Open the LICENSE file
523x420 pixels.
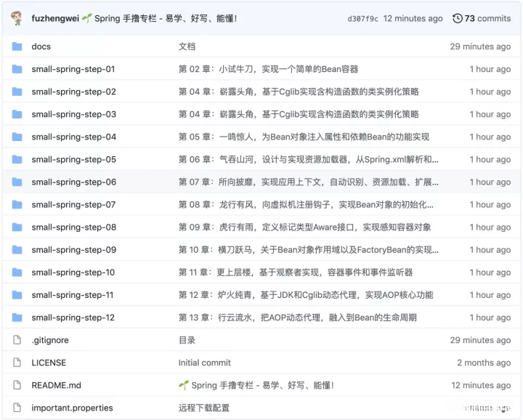pos(49,363)
